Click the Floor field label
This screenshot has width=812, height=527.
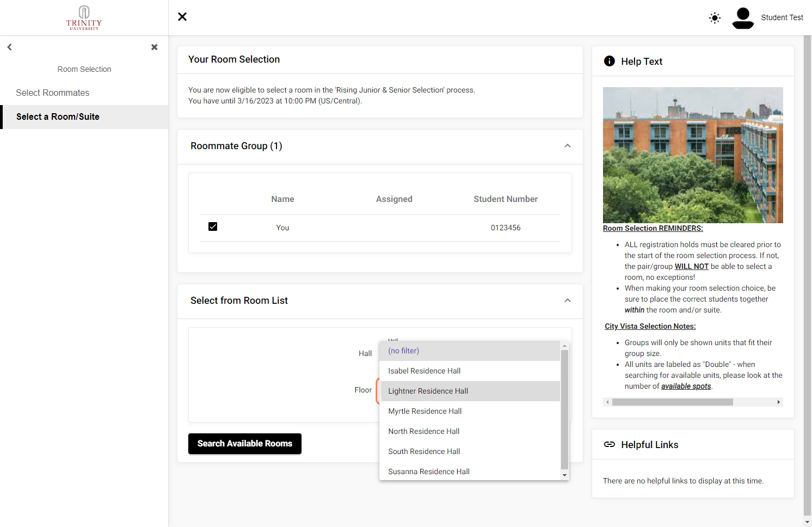(363, 390)
